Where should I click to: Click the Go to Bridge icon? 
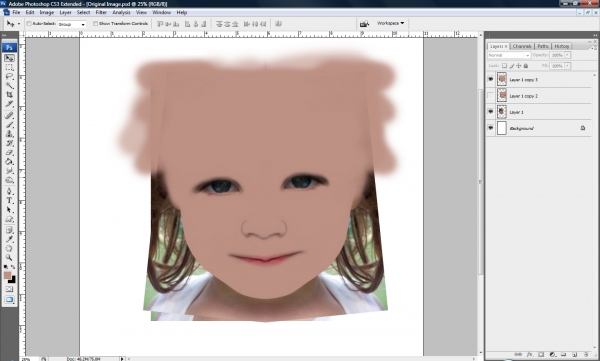tap(364, 24)
